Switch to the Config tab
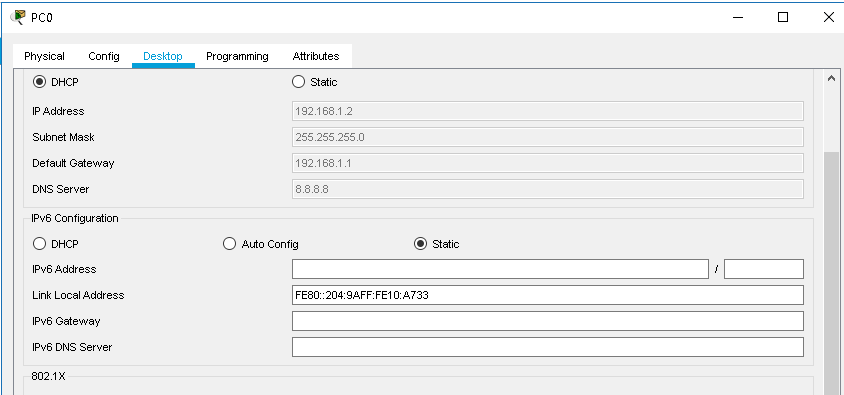844x395 pixels. click(x=104, y=56)
